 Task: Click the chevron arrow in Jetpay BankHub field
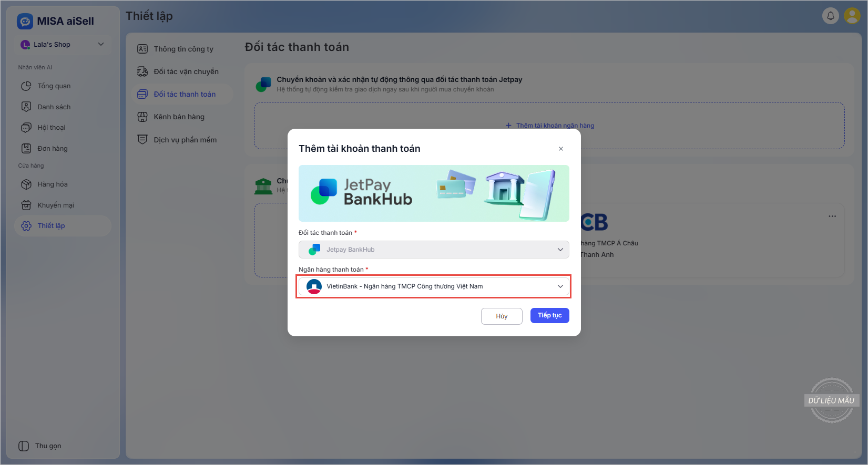[x=560, y=250]
